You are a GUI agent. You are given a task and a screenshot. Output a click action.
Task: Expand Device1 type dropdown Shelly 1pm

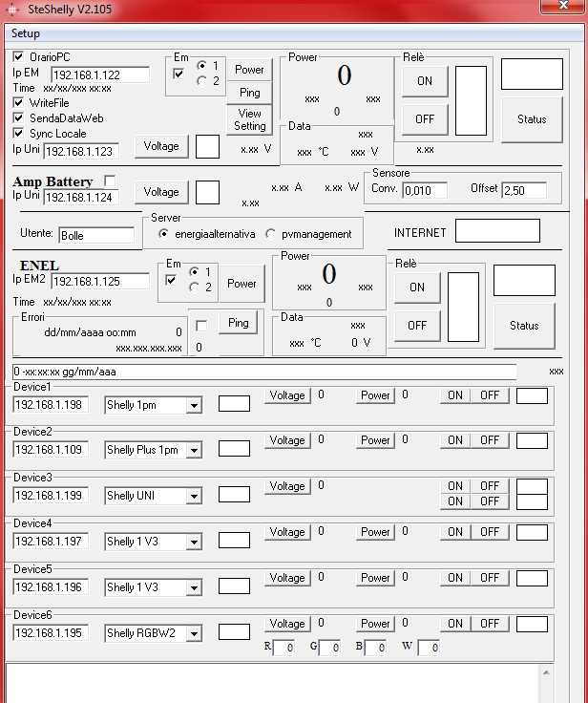coord(194,405)
